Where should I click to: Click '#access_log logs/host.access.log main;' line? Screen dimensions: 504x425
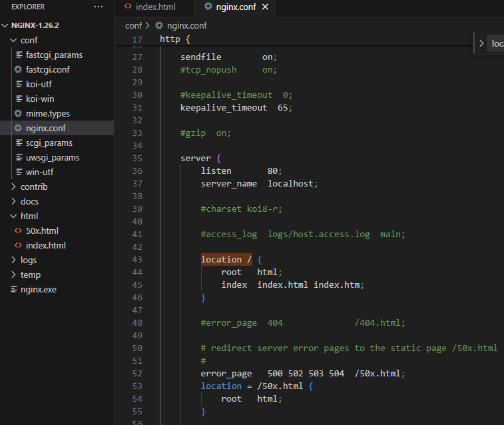[303, 234]
